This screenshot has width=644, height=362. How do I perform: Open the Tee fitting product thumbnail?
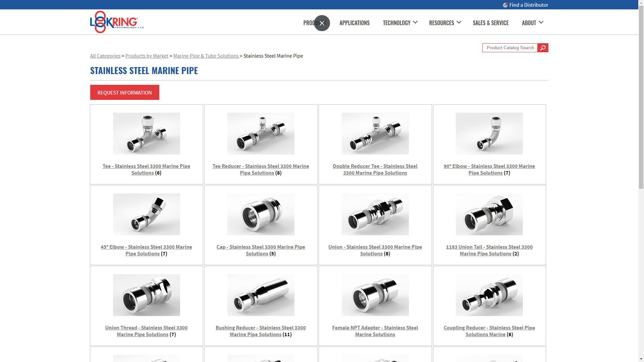[x=146, y=133]
